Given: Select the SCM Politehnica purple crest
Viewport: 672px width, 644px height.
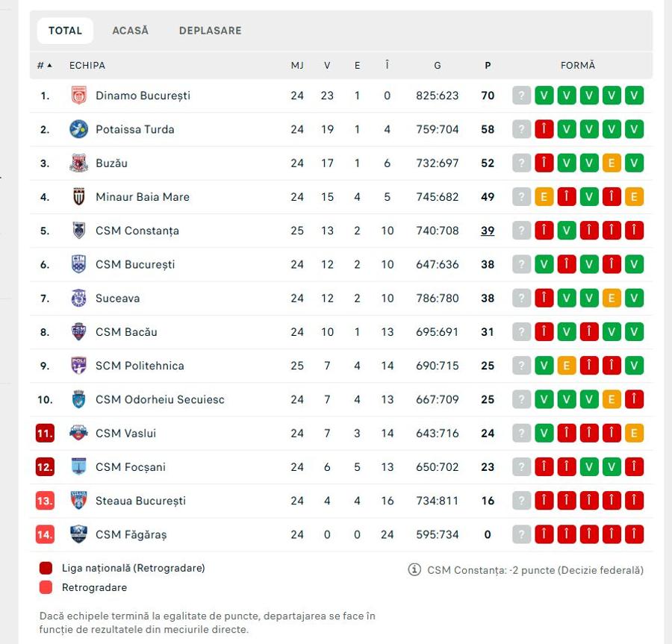Looking at the screenshot, I should coord(79,366).
